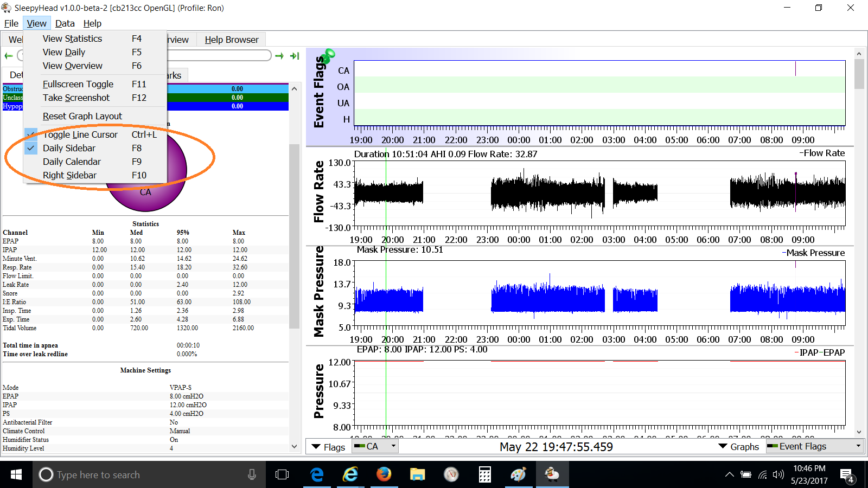Image resolution: width=868 pixels, height=488 pixels.
Task: Click the date selector field
Action: click(219, 55)
